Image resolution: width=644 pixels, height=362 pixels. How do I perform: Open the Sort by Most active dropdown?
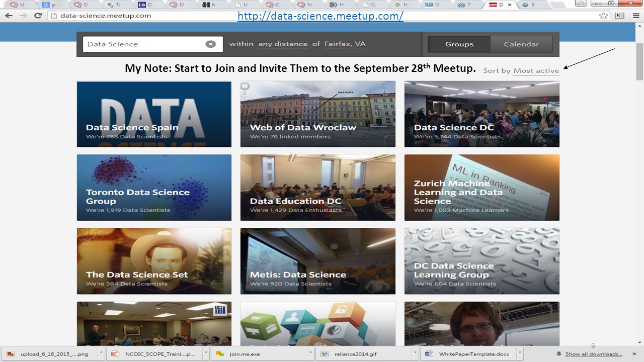click(536, 71)
